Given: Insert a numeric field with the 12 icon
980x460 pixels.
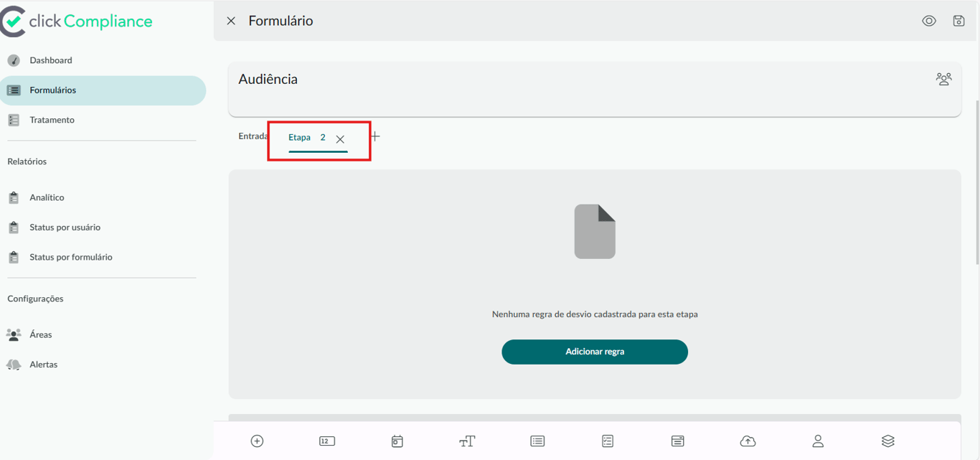Looking at the screenshot, I should [x=327, y=441].
